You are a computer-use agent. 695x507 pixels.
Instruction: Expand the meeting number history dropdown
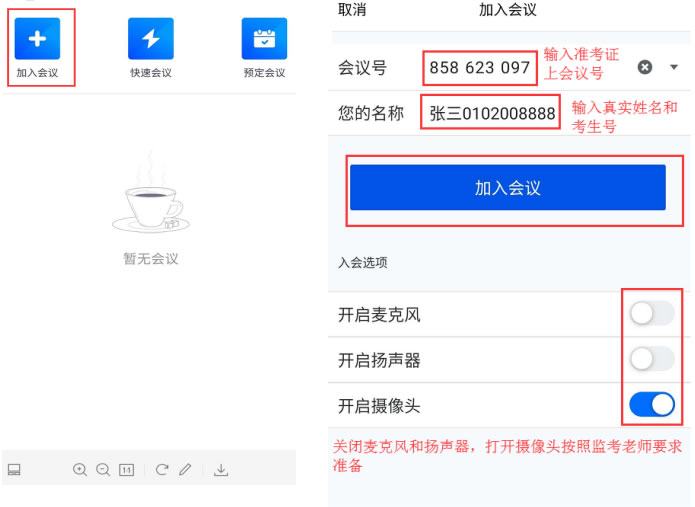coord(674,67)
